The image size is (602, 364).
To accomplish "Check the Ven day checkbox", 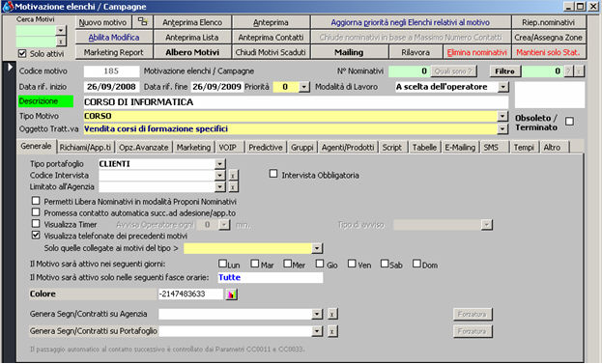I will (x=352, y=264).
